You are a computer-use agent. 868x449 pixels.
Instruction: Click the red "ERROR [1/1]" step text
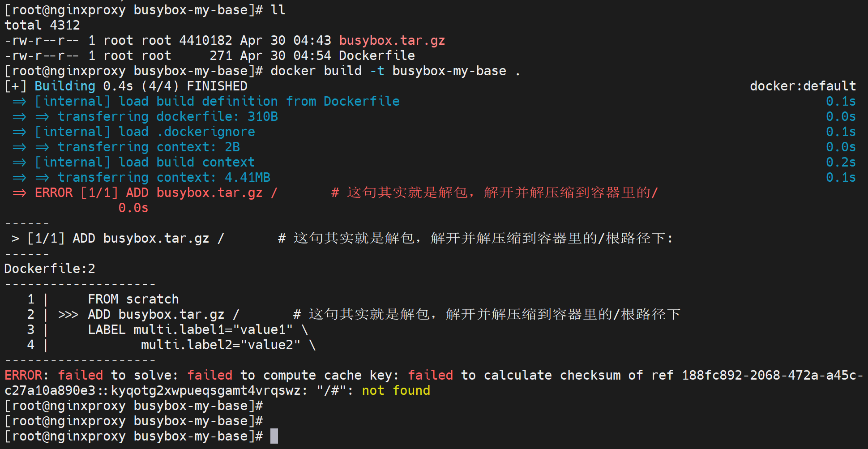coord(76,192)
